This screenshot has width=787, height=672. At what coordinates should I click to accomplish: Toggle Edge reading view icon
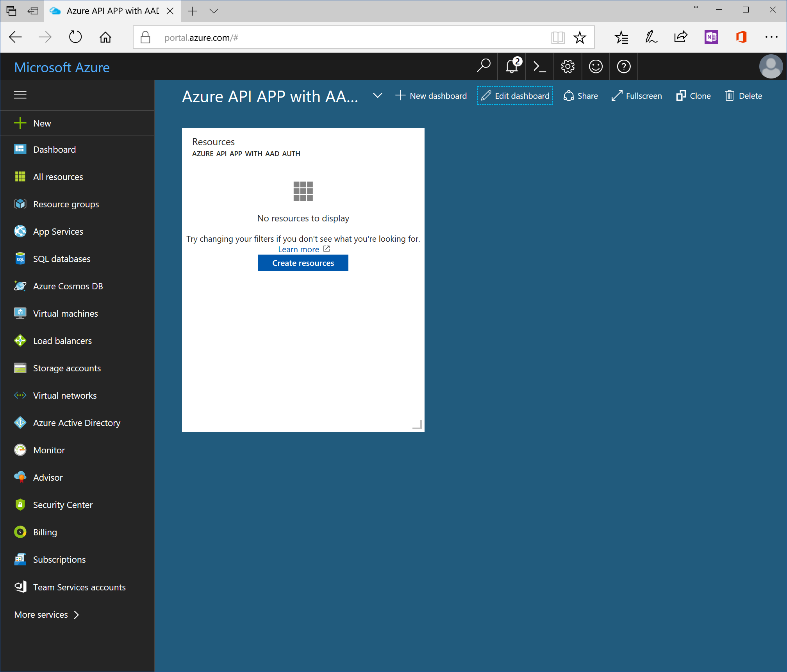[x=558, y=37]
